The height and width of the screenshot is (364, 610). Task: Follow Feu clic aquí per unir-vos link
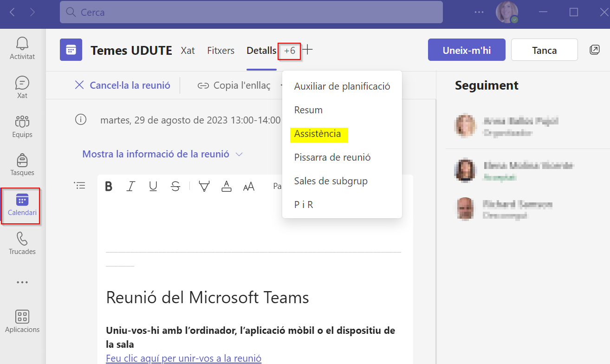pos(184,358)
